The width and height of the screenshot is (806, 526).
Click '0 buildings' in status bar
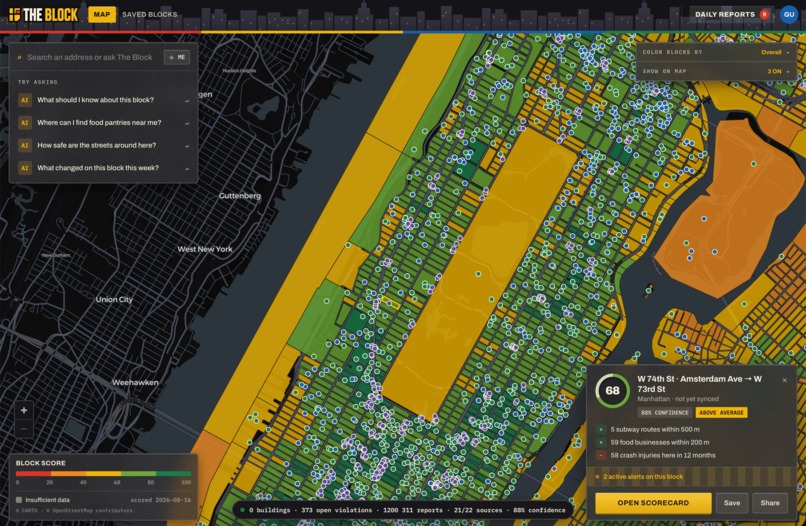(x=270, y=510)
